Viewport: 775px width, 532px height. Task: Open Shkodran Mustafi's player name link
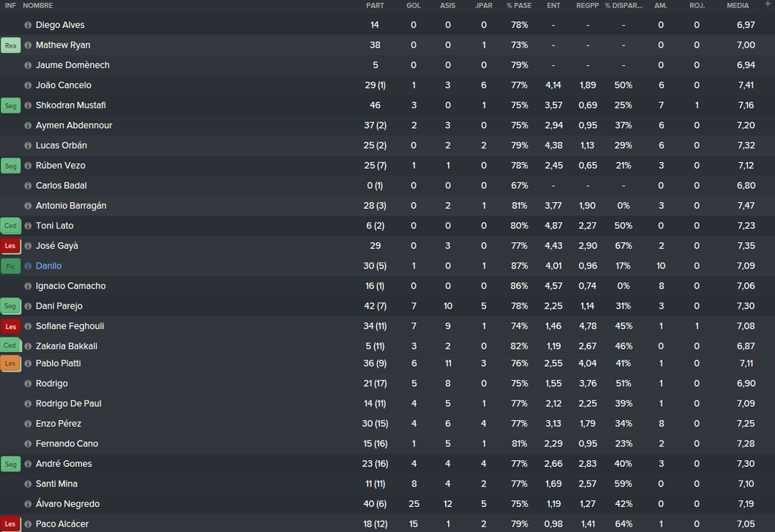coord(70,105)
